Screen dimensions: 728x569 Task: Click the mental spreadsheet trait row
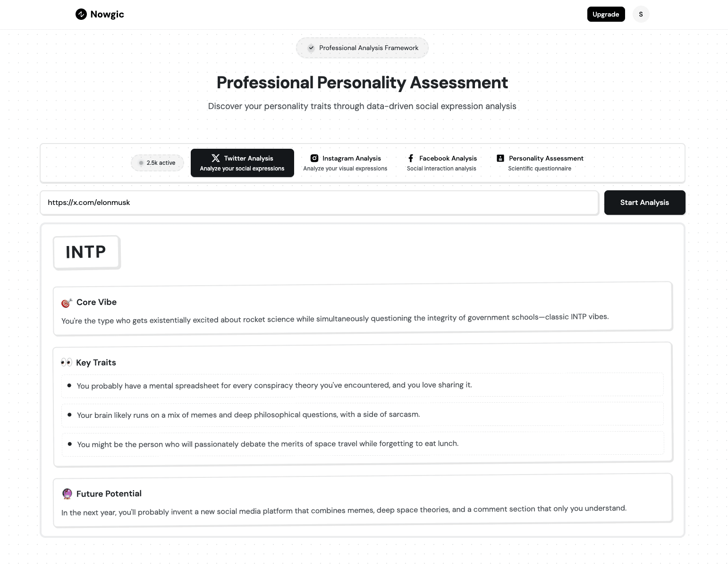(x=363, y=385)
